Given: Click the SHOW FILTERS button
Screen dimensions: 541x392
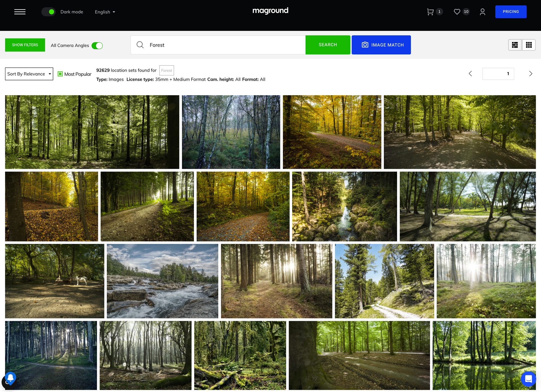Looking at the screenshot, I should [x=25, y=45].
